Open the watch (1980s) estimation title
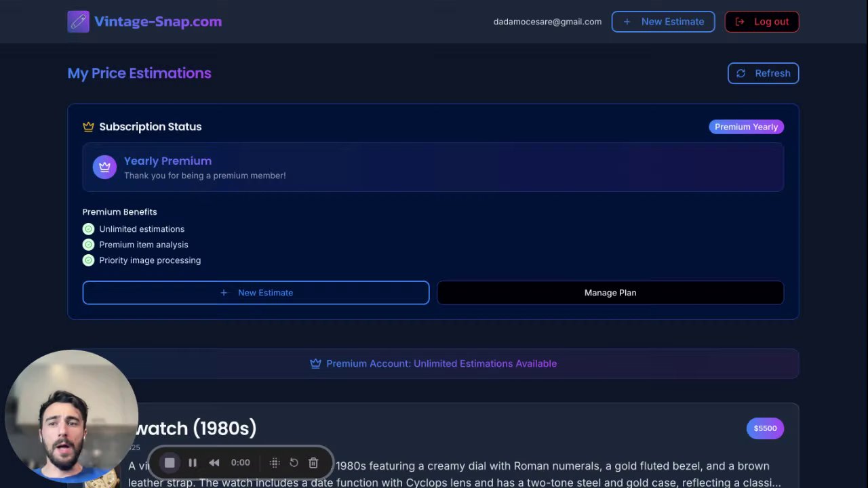 (x=197, y=428)
